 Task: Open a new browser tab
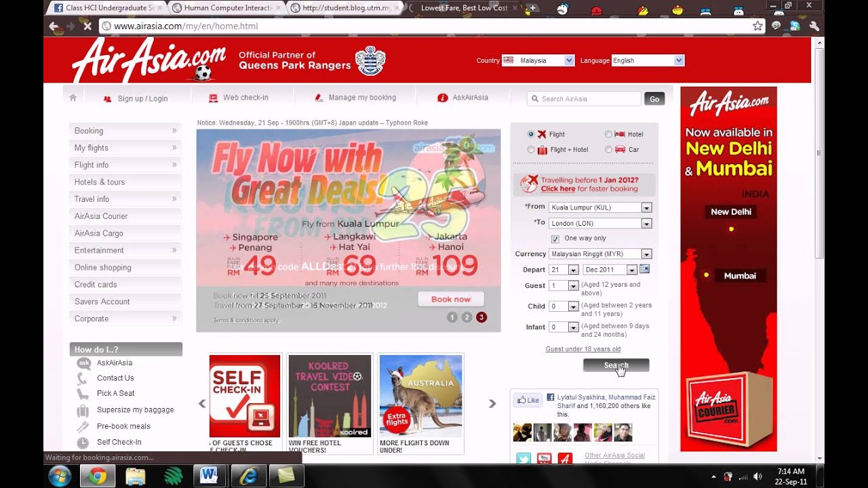533,8
